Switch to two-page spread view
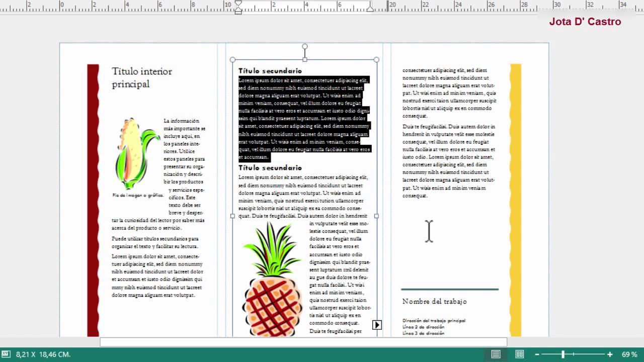Image resolution: width=644 pixels, height=362 pixels. (x=520, y=354)
